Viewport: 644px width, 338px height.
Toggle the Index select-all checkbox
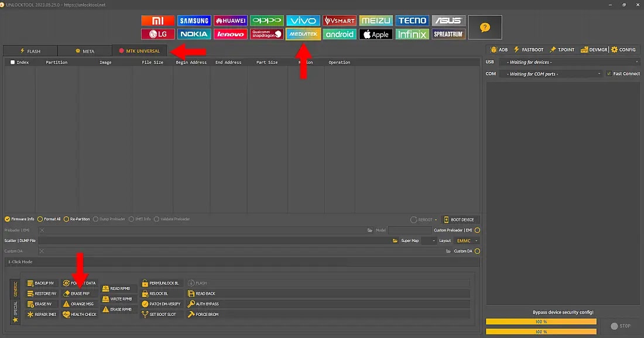[x=12, y=63]
